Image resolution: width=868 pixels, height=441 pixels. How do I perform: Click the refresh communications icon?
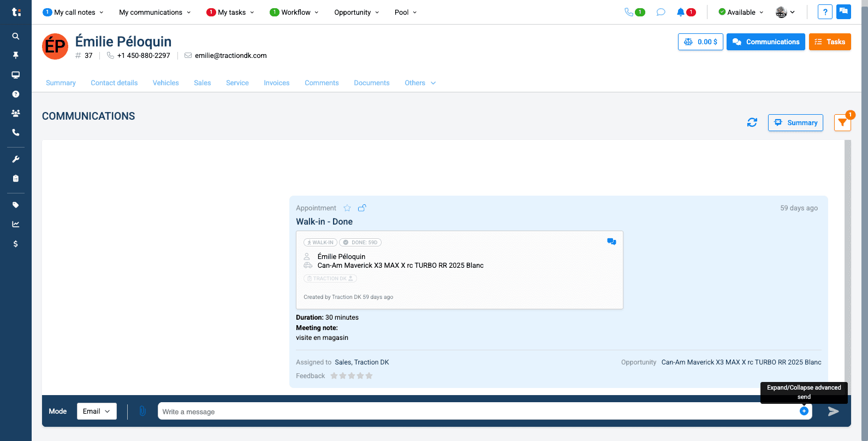coord(752,122)
